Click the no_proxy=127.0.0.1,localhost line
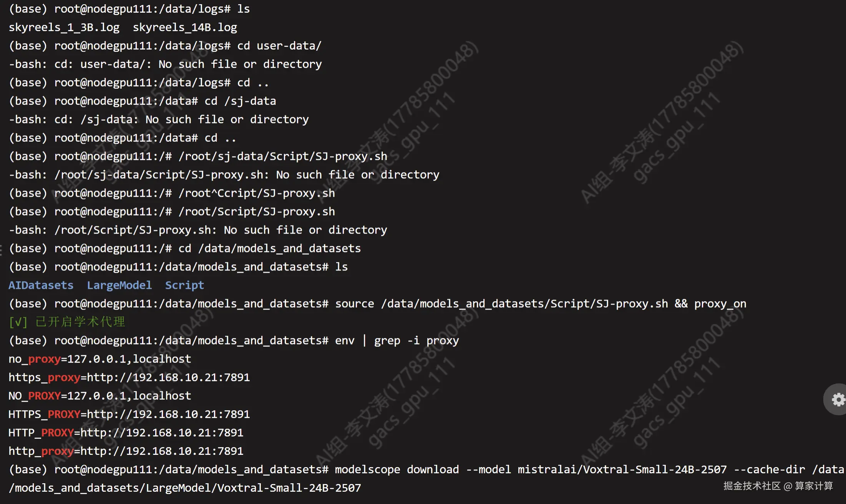The height and width of the screenshot is (504, 846). coord(100,359)
